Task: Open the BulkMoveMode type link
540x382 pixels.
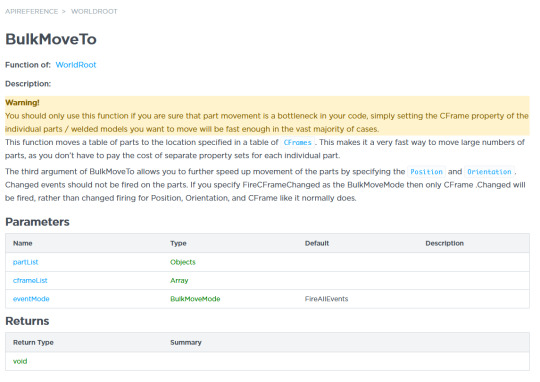Action: tap(195, 299)
